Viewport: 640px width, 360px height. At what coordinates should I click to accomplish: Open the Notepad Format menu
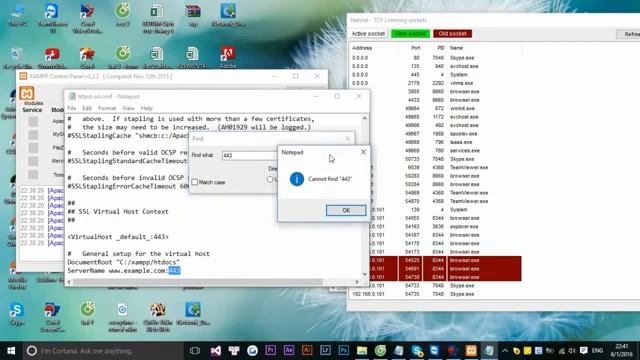tap(107, 108)
